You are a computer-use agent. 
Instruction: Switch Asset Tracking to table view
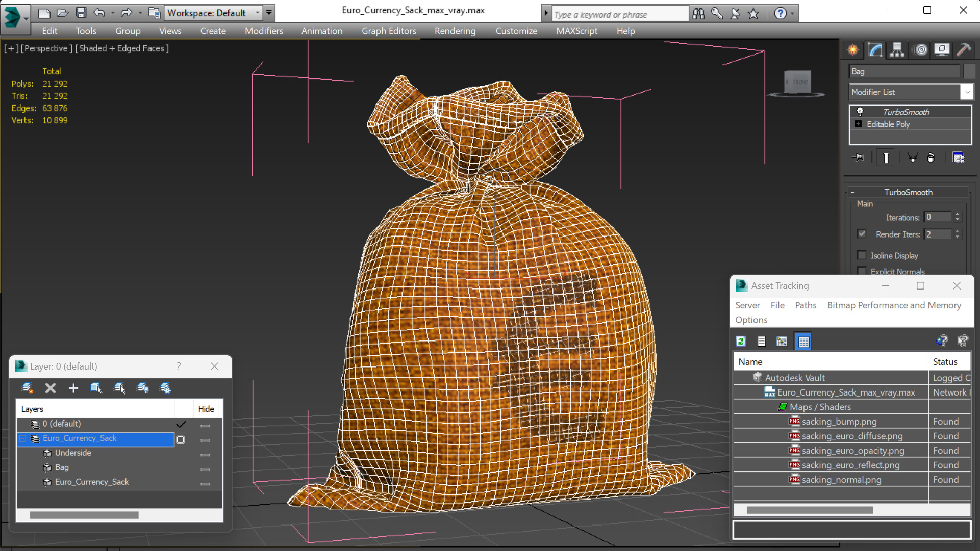click(x=803, y=342)
